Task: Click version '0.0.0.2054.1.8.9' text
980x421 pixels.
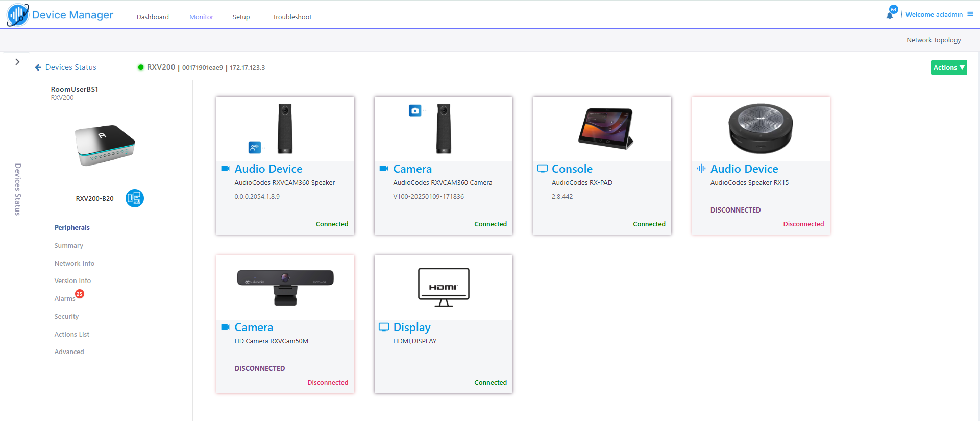Action: [x=257, y=196]
